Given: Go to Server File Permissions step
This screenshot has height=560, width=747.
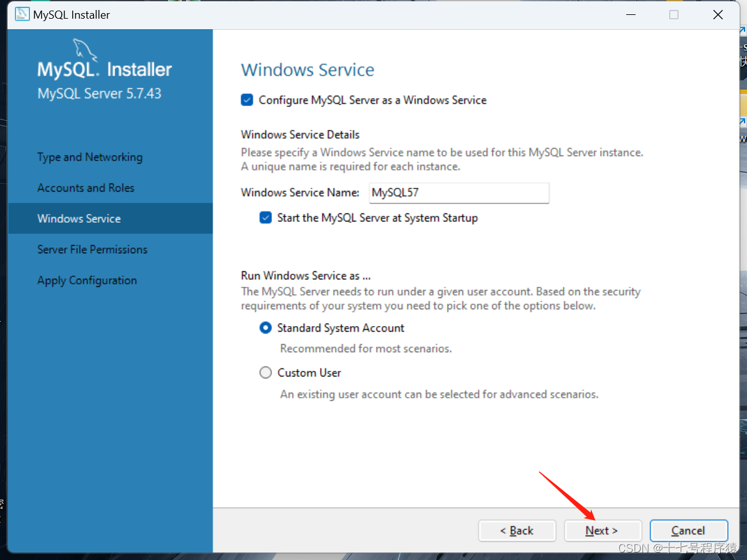Looking at the screenshot, I should click(x=92, y=250).
